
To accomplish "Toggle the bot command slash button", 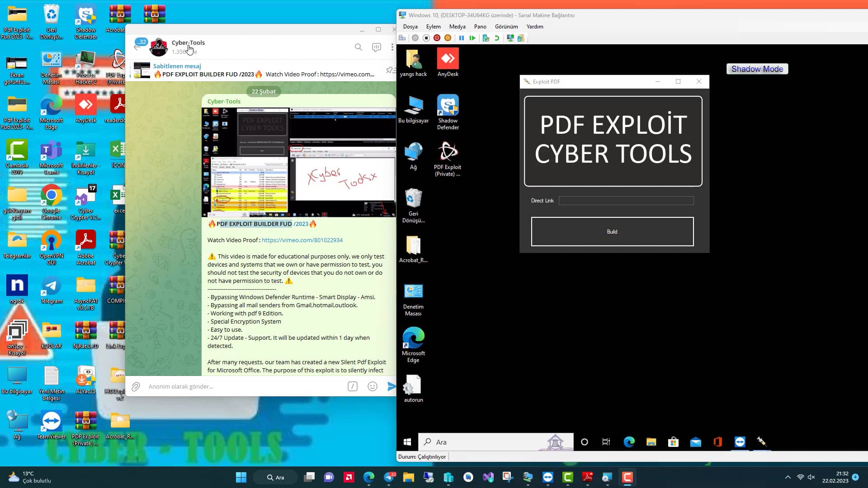I will (x=352, y=386).
